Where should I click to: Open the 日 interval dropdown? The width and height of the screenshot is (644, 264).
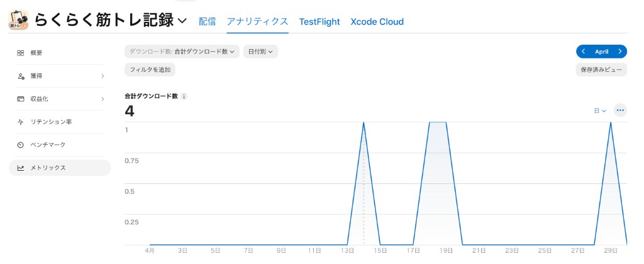[x=600, y=111]
